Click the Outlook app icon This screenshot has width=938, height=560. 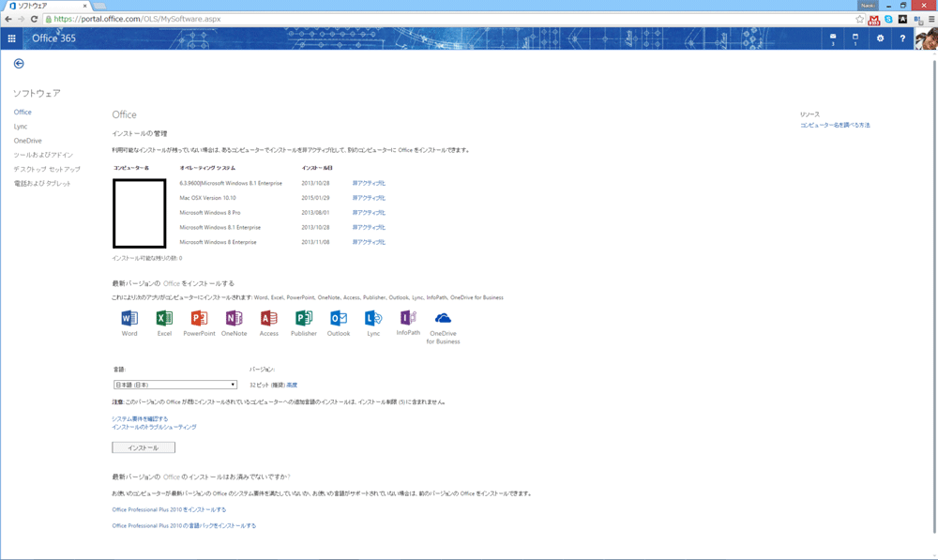(339, 318)
